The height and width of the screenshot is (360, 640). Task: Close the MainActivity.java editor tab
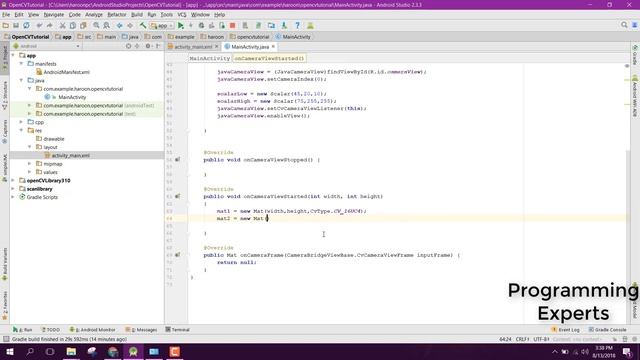coord(273,47)
